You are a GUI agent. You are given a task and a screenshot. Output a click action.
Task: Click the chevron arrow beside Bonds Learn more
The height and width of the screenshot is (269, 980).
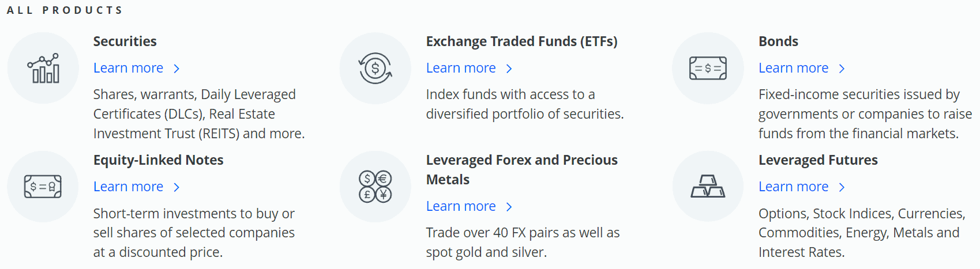(x=842, y=69)
